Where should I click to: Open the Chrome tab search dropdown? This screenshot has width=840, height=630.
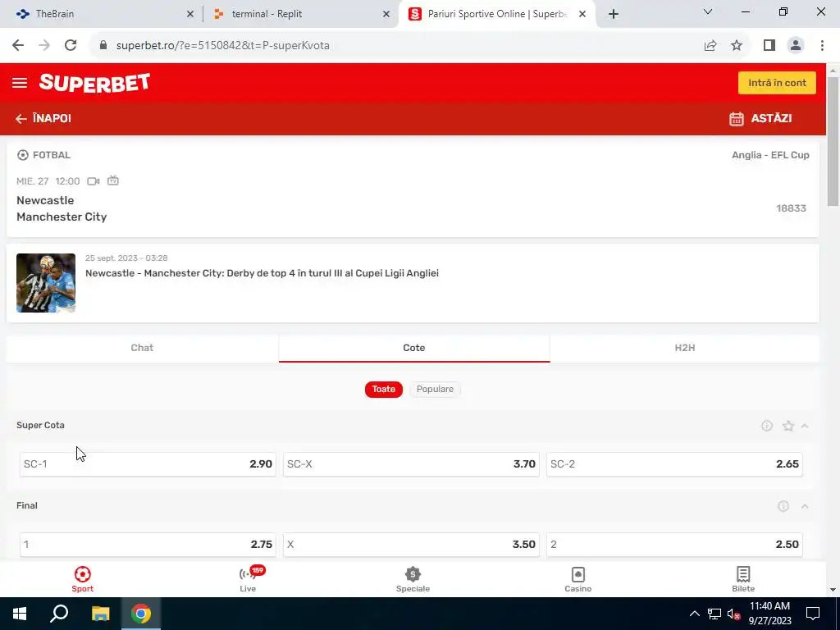(x=708, y=11)
